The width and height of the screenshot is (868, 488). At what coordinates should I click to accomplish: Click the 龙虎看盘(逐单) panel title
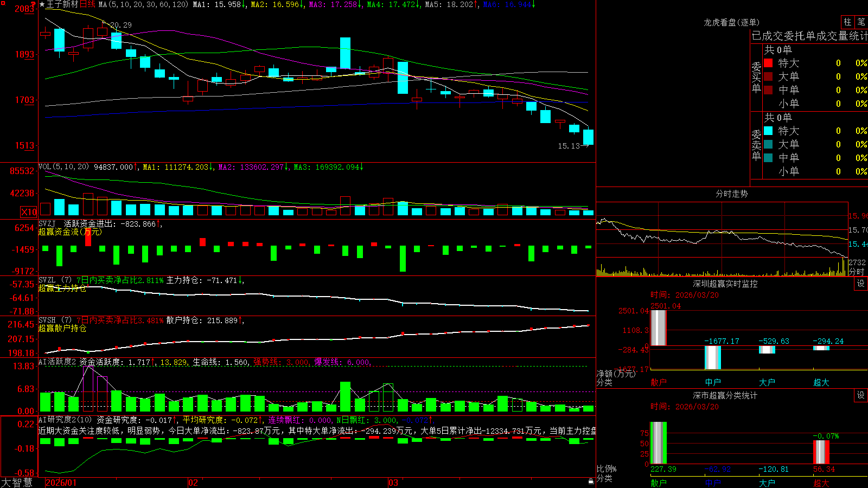(x=731, y=22)
